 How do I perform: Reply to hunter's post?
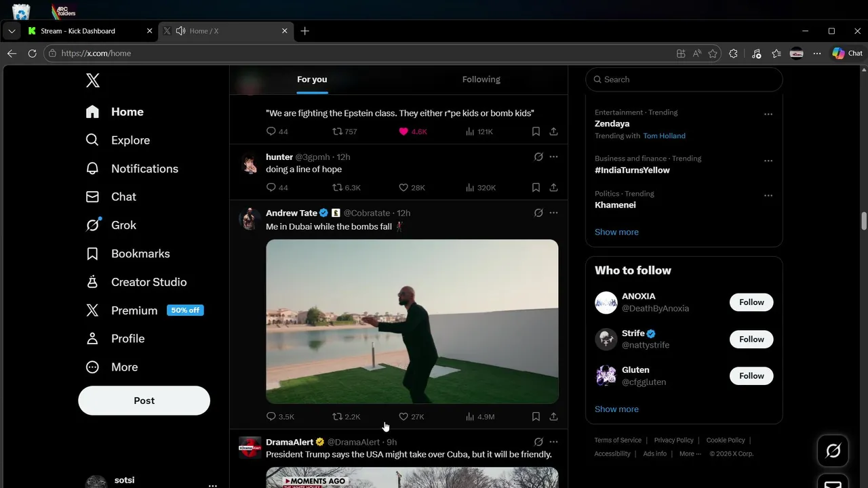coord(277,188)
